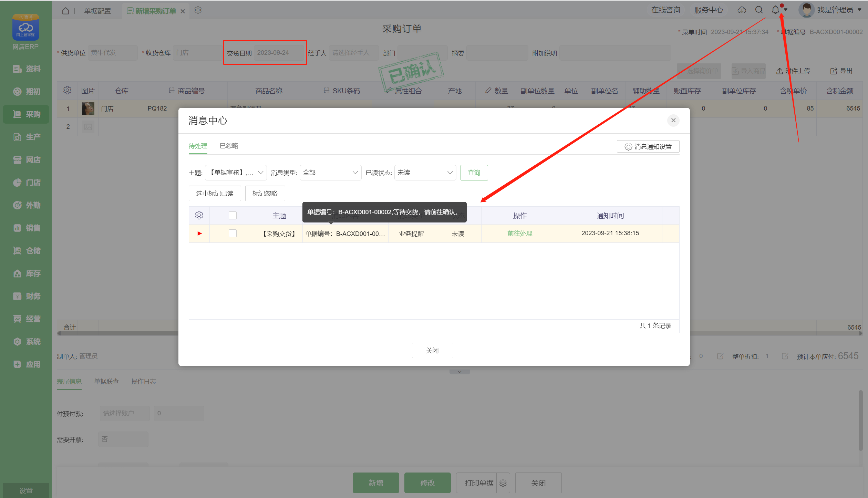The width and height of the screenshot is (868, 498).
Task: Open the 应用 sidebar module
Action: 27,364
